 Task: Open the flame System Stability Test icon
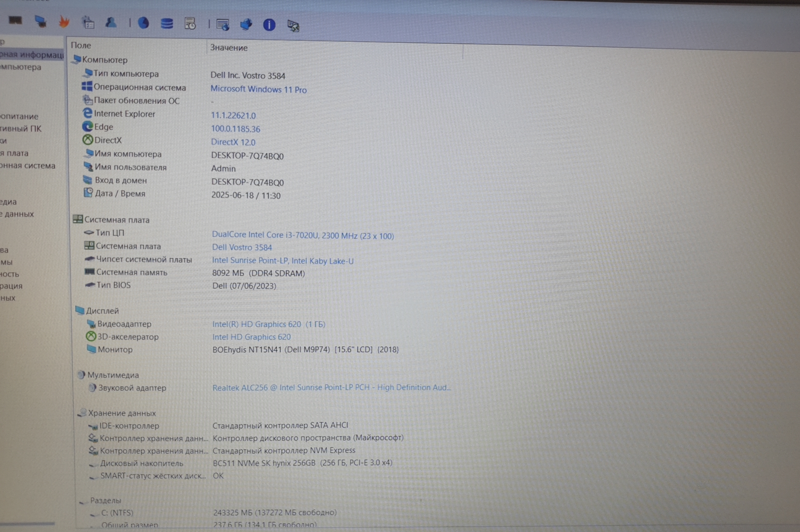(x=64, y=22)
